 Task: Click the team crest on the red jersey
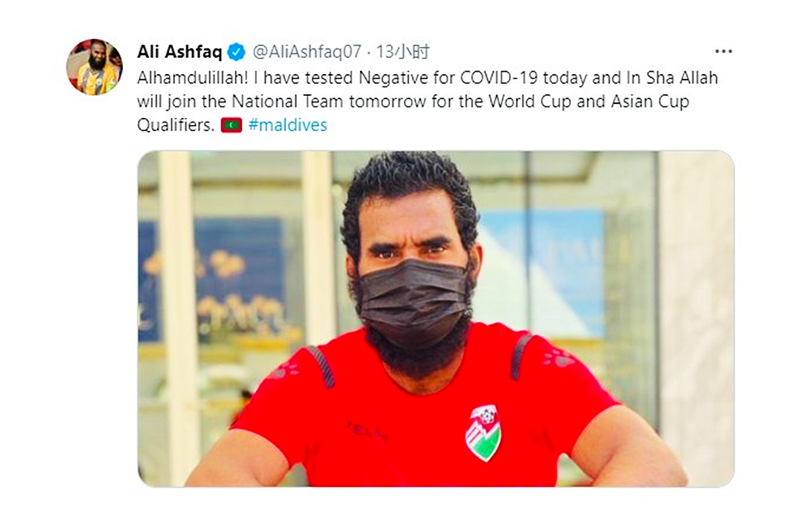(483, 433)
